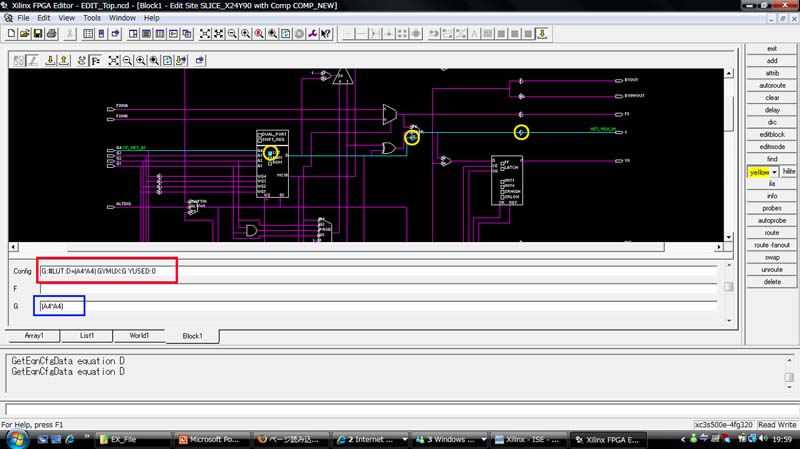Click the cascade windows icon in main toolbar
The width and height of the screenshot is (800, 449).
[x=187, y=34]
